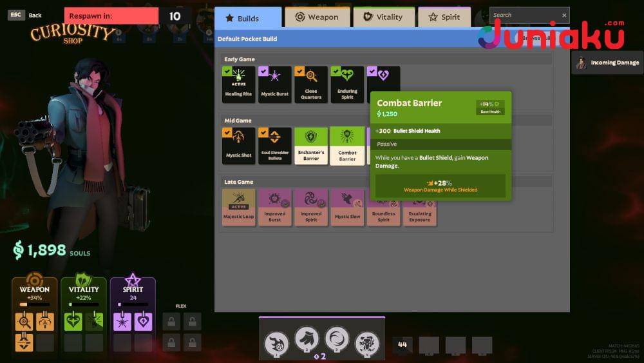Select the Healing Rite item
This screenshot has height=363, width=644.
pyautogui.click(x=238, y=84)
